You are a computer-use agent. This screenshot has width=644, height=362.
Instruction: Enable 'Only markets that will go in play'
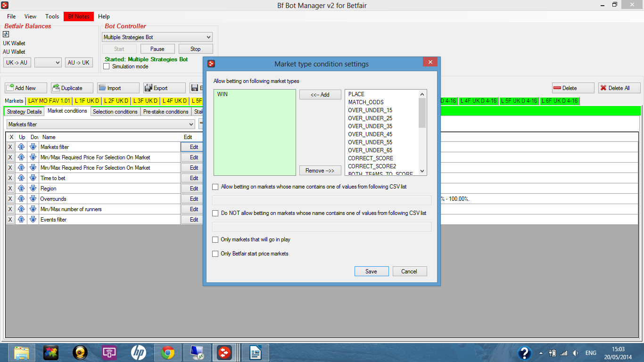click(215, 239)
